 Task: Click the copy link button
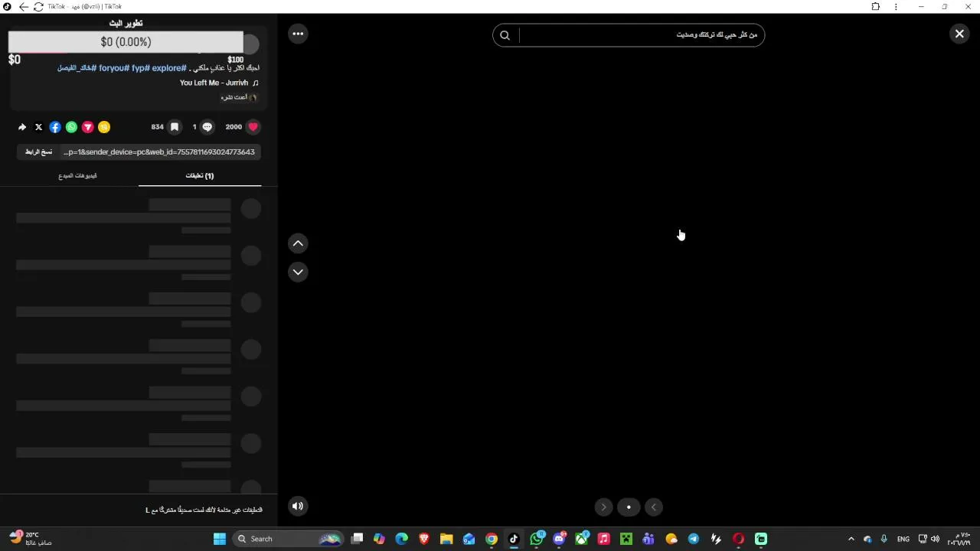(x=38, y=152)
